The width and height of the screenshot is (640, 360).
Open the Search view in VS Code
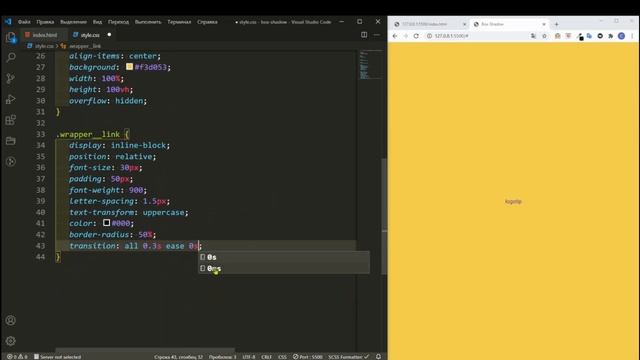[11, 57]
